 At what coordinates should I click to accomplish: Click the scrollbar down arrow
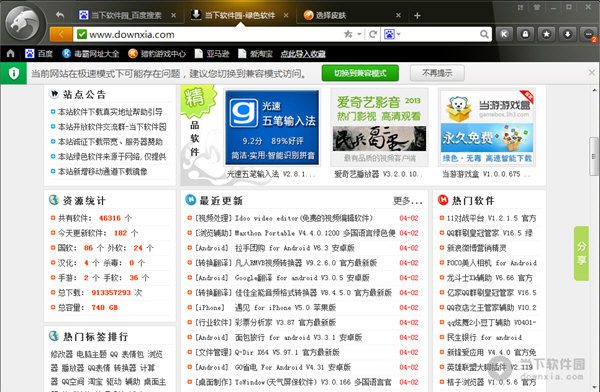(x=594, y=387)
